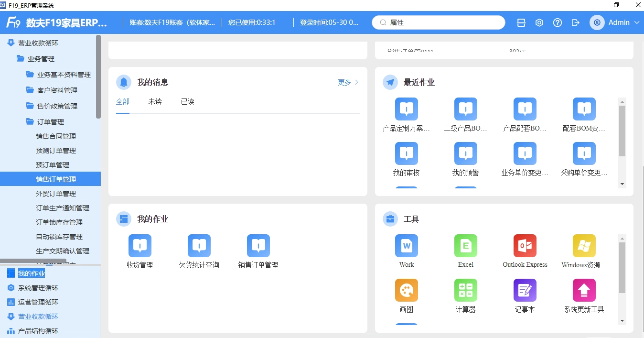The height and width of the screenshot is (338, 644).
Task: Open settings hexagon icon in header
Action: (x=539, y=22)
